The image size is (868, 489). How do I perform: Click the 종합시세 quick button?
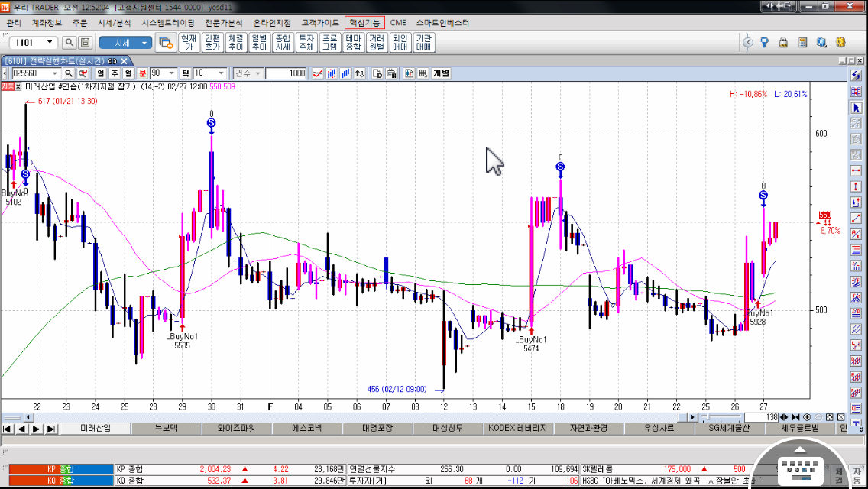coord(283,43)
